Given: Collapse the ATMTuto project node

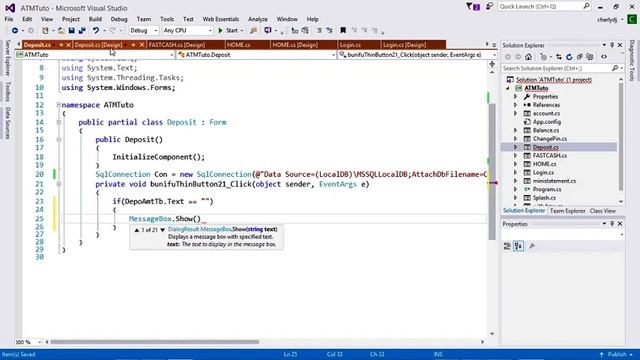Looking at the screenshot, I should click(508, 88).
